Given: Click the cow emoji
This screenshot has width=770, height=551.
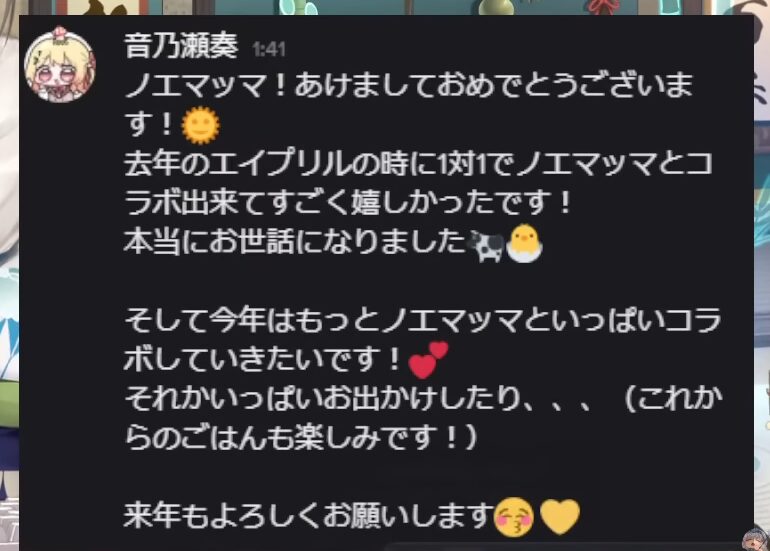Looking at the screenshot, I should (x=486, y=245).
